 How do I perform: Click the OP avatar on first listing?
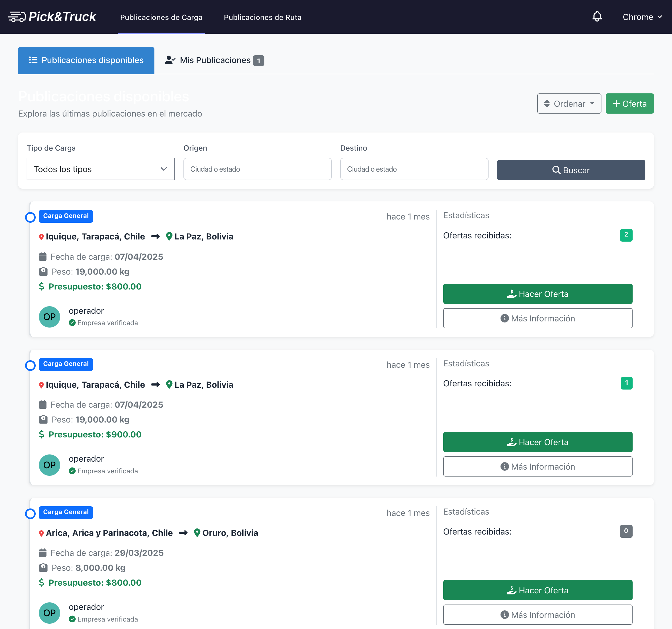(x=49, y=317)
